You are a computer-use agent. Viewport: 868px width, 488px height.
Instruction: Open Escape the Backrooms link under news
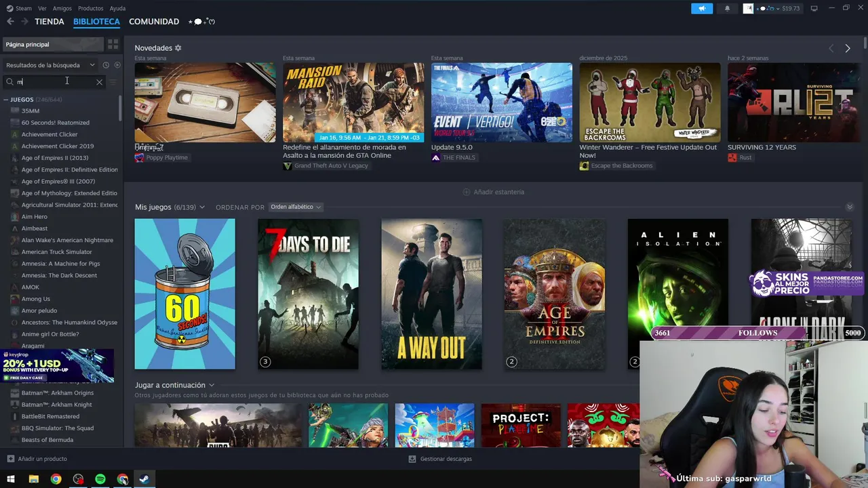click(622, 166)
